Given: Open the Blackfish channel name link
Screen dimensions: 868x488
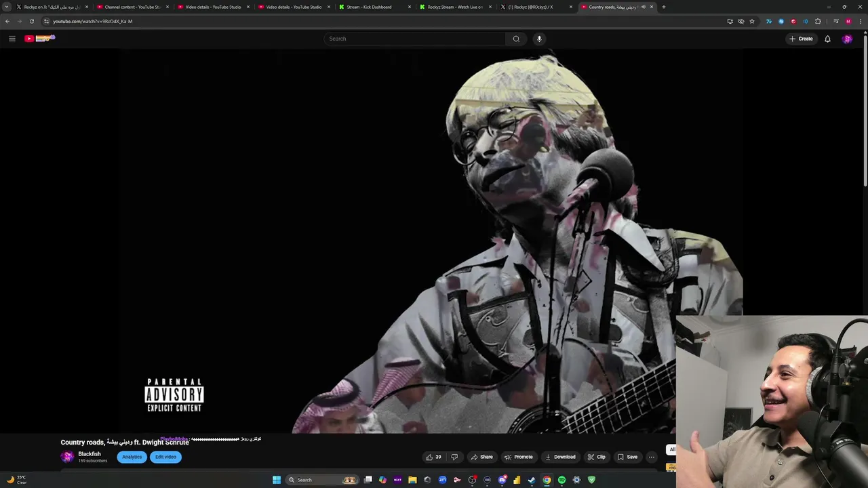Looking at the screenshot, I should pos(90,454).
